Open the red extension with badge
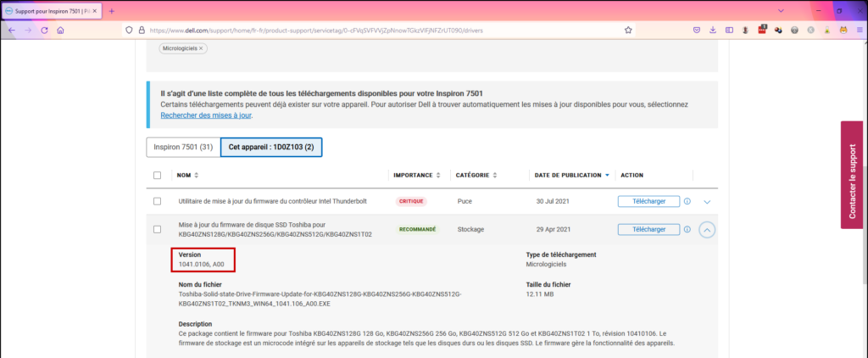 (x=762, y=30)
